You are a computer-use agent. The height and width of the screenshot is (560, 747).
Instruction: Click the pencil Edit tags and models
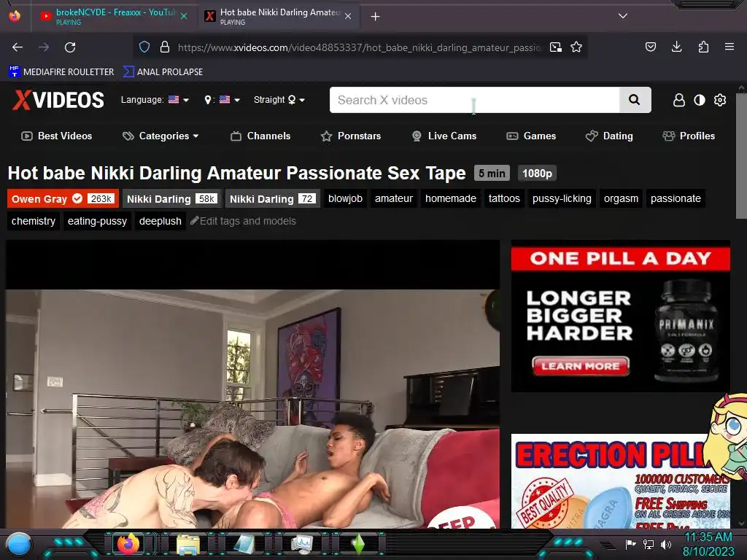coord(243,221)
